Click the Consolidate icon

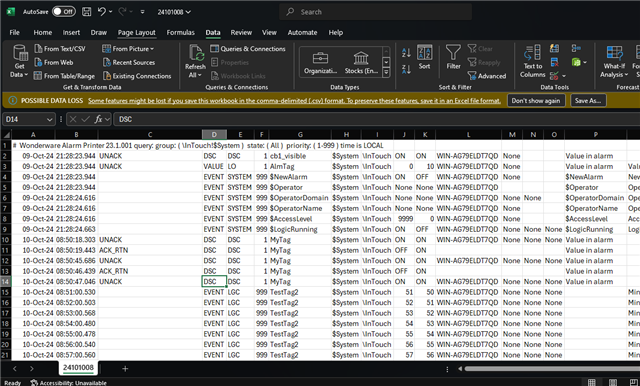(x=576, y=49)
